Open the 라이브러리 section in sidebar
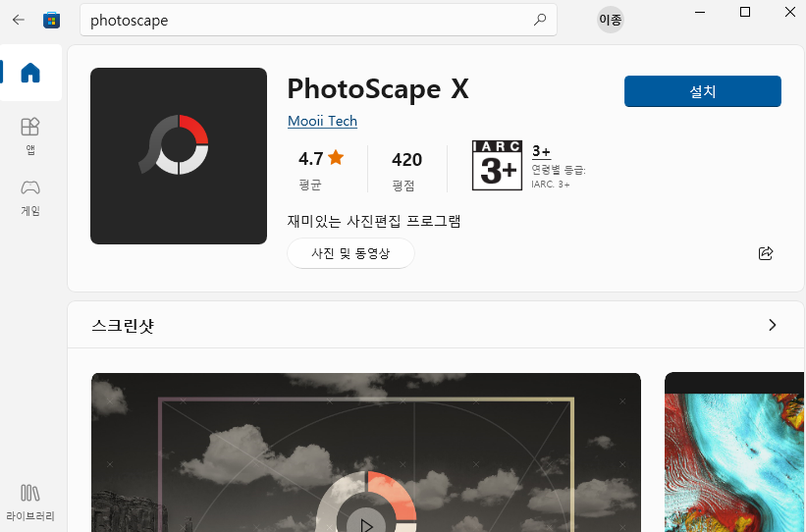Image resolution: width=806 pixels, height=532 pixels. [x=30, y=503]
